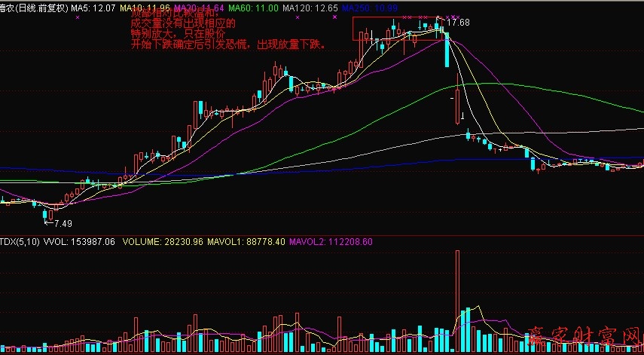Click the green MA60: 11.00 label
The height and width of the screenshot is (355, 644).
pos(252,7)
